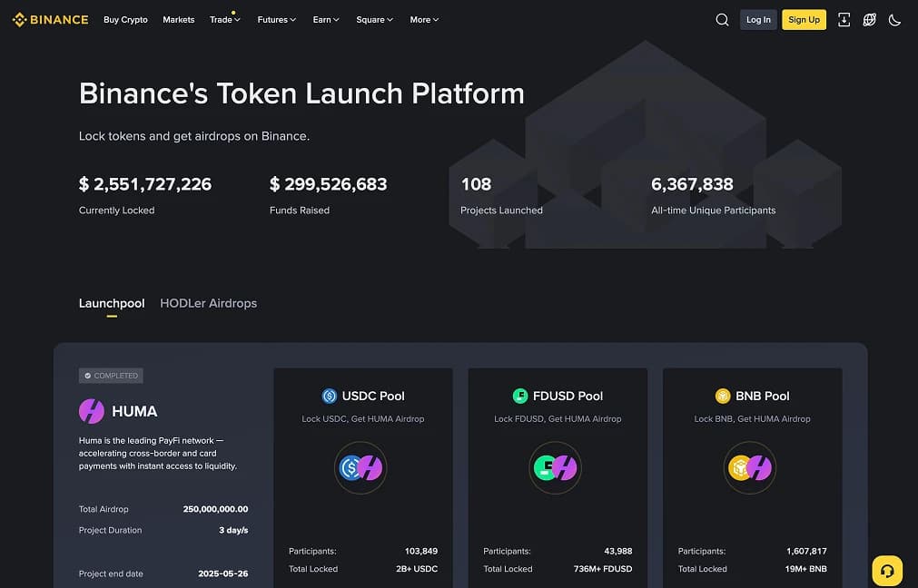The height and width of the screenshot is (588, 918).
Task: Click "Lock USDC, Get HUMA Airdrop" text
Action: tap(363, 419)
